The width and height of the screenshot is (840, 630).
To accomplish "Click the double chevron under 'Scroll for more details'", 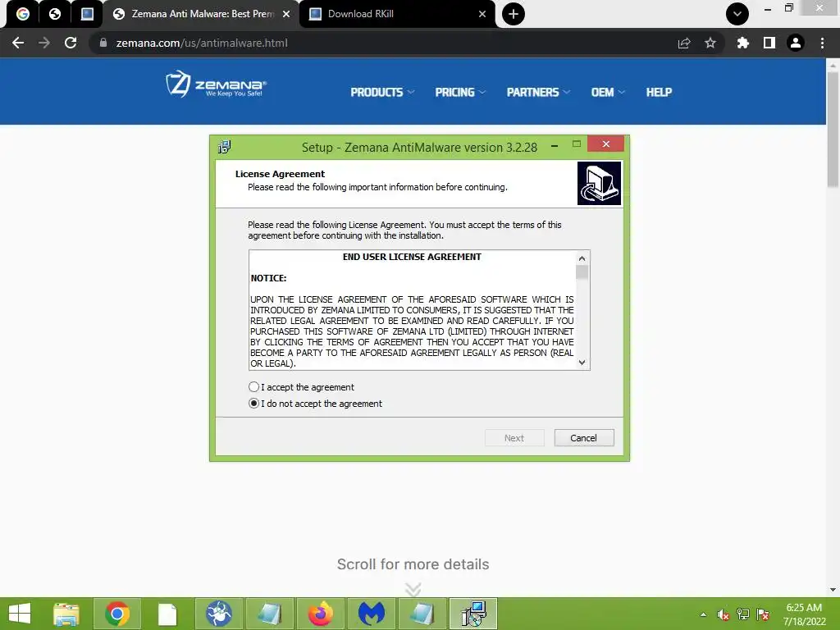I will 413,589.
